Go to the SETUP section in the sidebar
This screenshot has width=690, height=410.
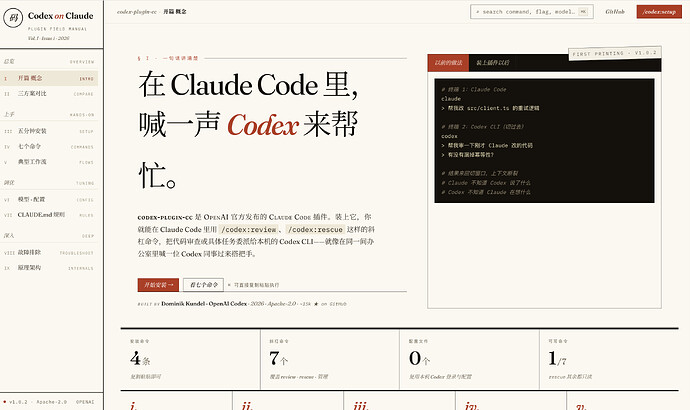pos(49,131)
